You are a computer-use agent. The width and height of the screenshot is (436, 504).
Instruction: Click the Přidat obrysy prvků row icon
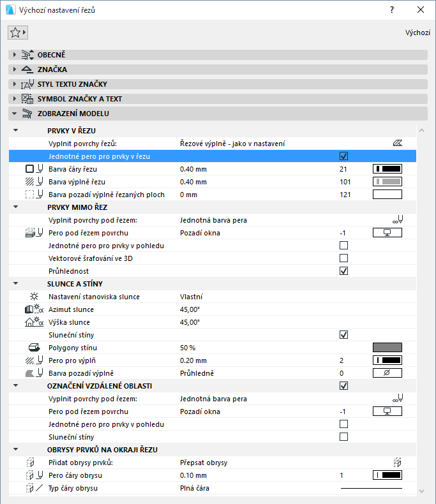(30, 463)
